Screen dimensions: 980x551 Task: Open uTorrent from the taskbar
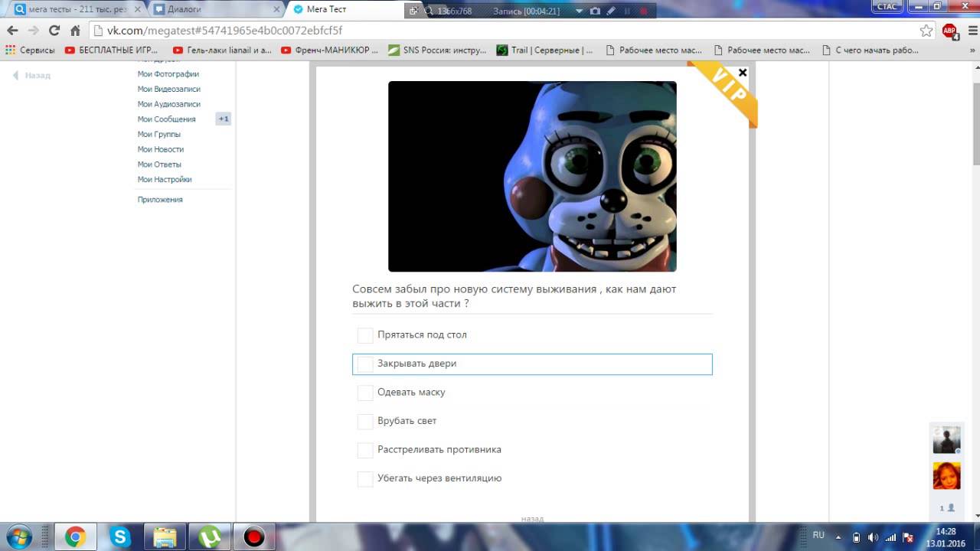click(208, 536)
